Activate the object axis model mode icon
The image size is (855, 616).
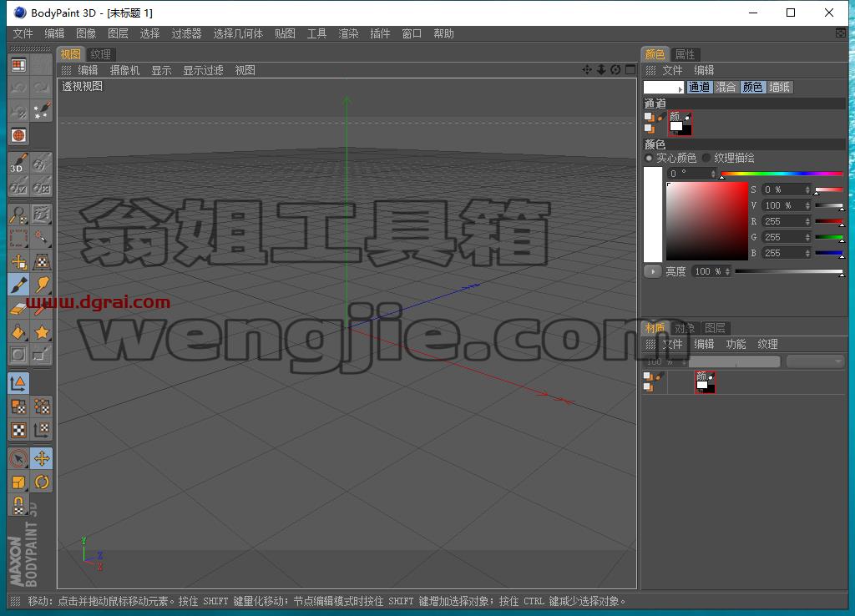click(18, 383)
